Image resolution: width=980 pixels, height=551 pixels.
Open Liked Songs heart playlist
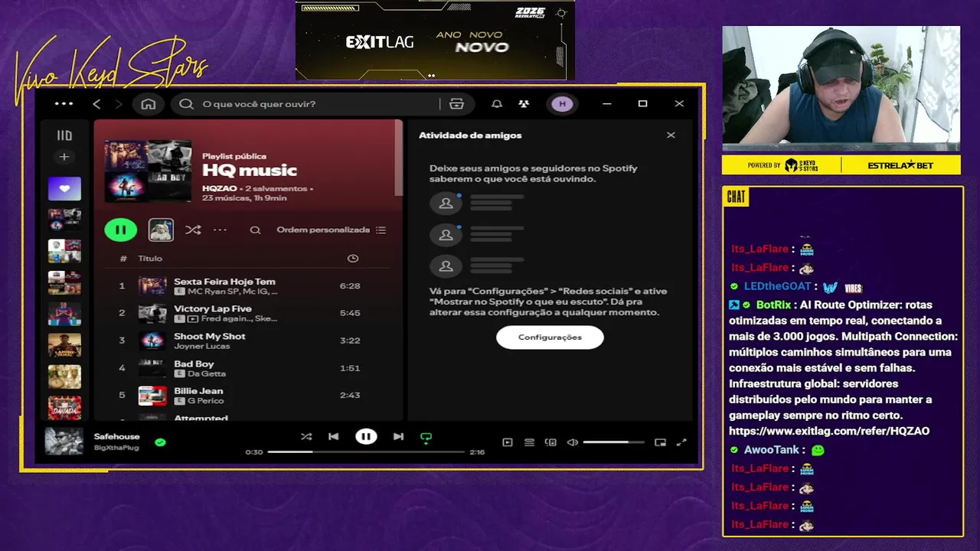64,188
